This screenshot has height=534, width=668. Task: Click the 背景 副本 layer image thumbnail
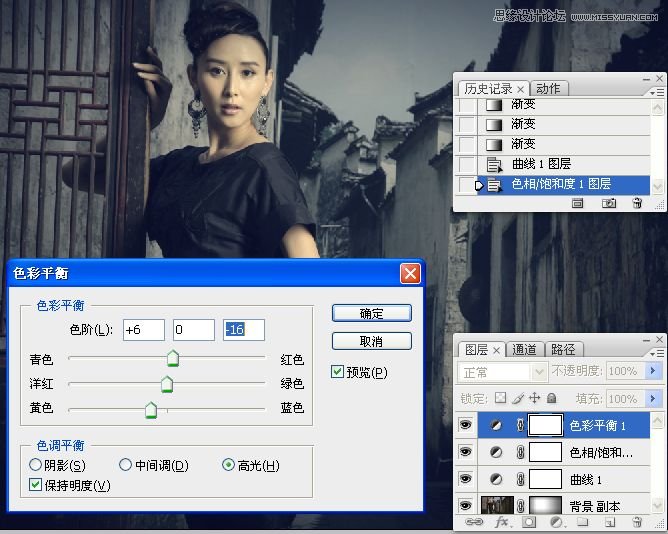tap(497, 506)
